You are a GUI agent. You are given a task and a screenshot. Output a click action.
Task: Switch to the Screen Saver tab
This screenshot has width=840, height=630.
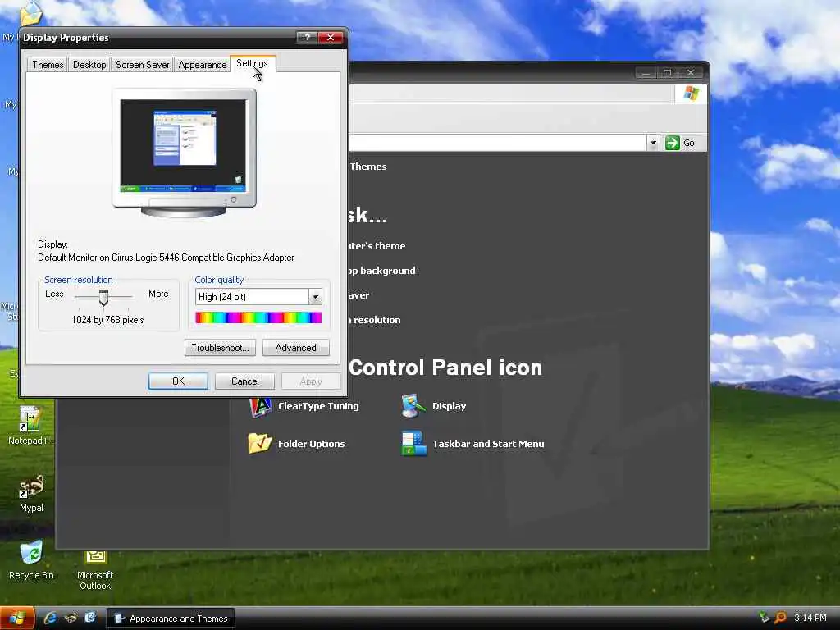142,64
